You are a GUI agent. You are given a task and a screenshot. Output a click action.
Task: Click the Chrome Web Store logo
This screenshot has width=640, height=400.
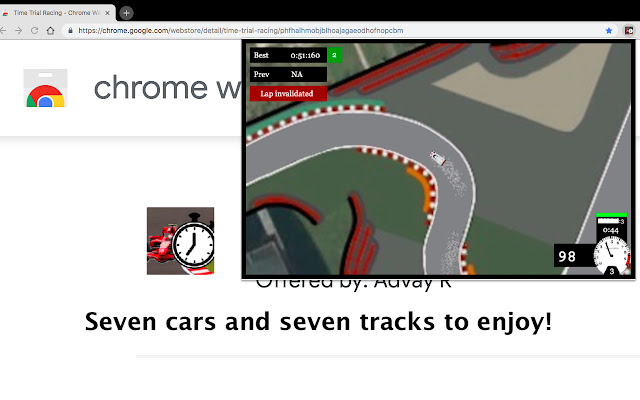tap(45, 88)
